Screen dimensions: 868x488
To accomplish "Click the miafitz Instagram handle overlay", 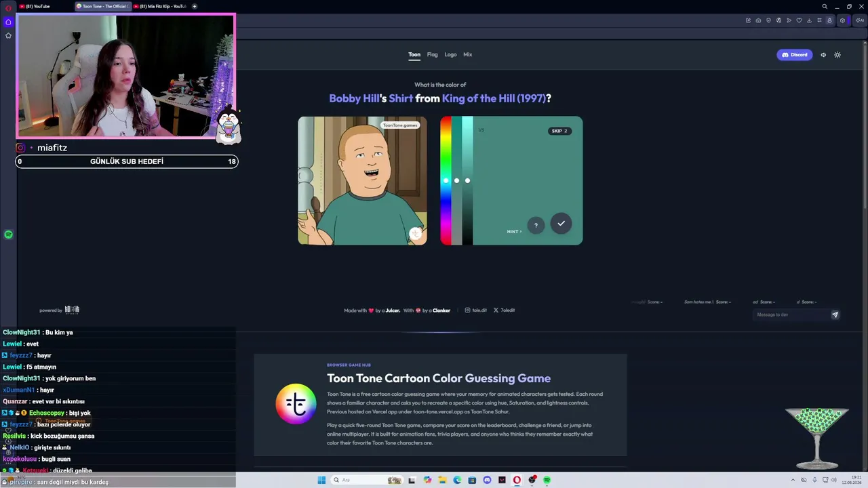I will point(52,148).
